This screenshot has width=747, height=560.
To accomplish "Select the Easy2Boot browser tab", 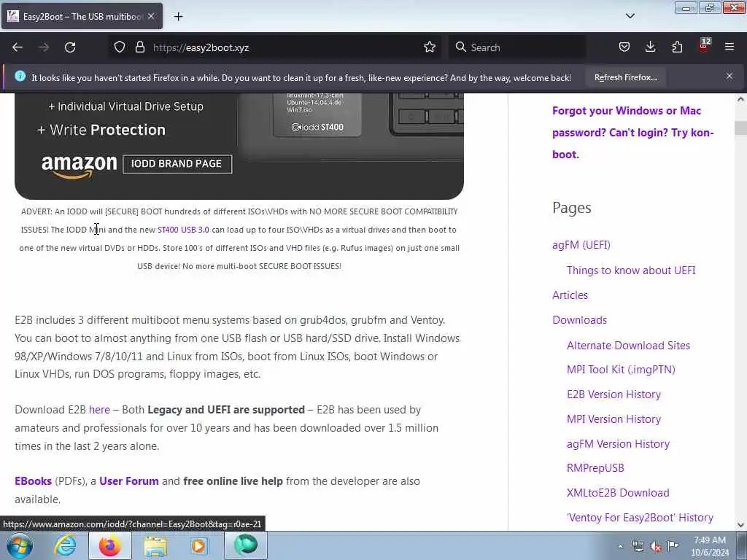I will tap(82, 17).
